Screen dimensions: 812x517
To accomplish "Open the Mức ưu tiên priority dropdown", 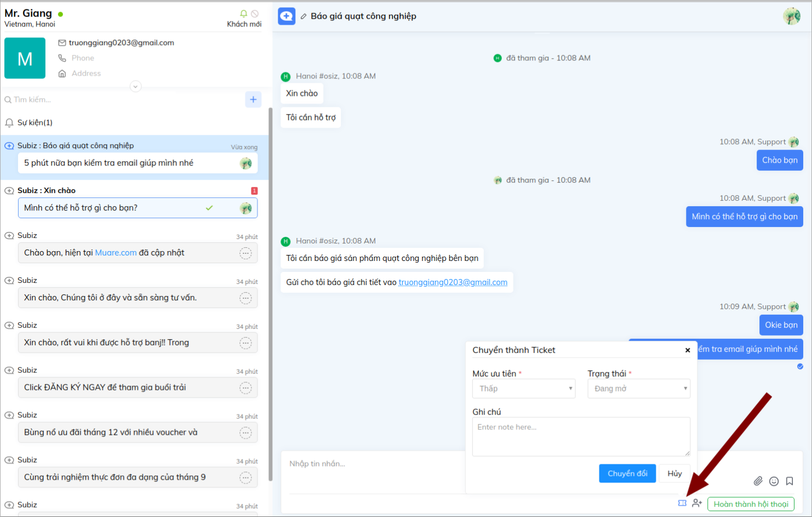I will pos(523,389).
